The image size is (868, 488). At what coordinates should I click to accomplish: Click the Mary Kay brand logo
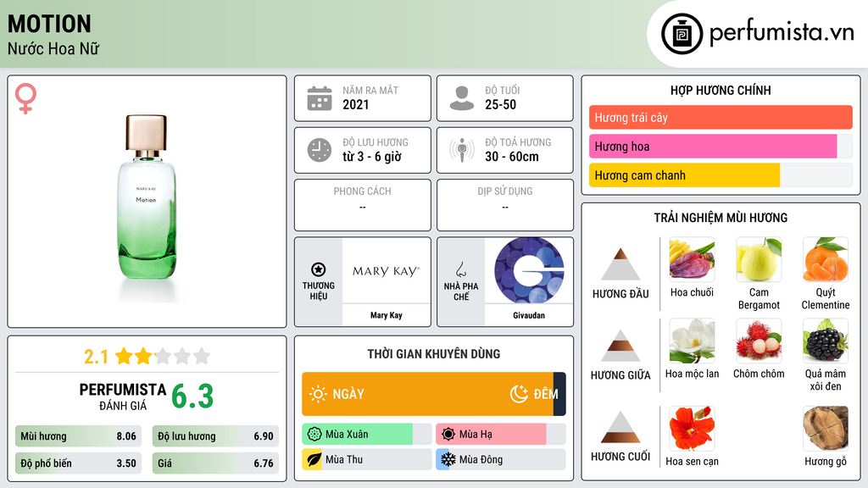pyautogui.click(x=387, y=270)
